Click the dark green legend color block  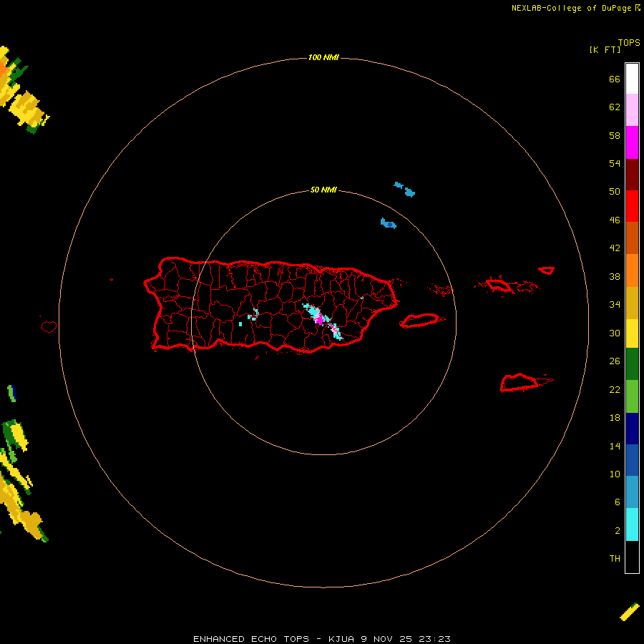(632, 364)
